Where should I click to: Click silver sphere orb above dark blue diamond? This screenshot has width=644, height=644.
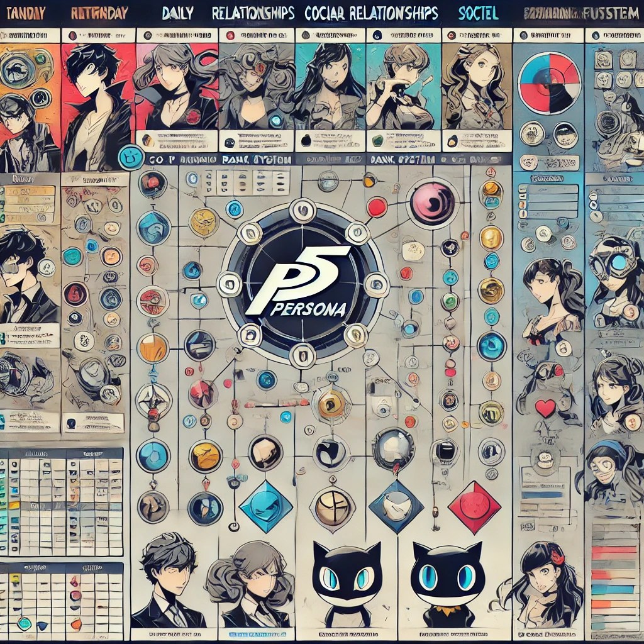click(x=395, y=448)
